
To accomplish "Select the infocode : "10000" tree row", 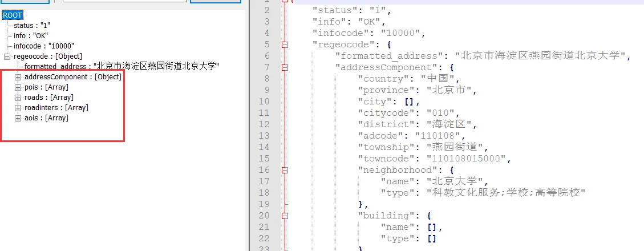I will click(44, 46).
